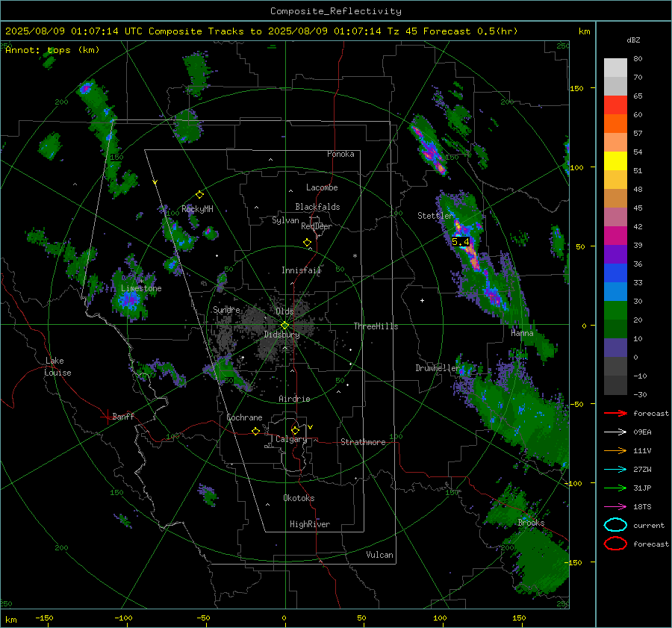672x628 pixels.
Task: Click the HighRiver label
Action: click(310, 524)
